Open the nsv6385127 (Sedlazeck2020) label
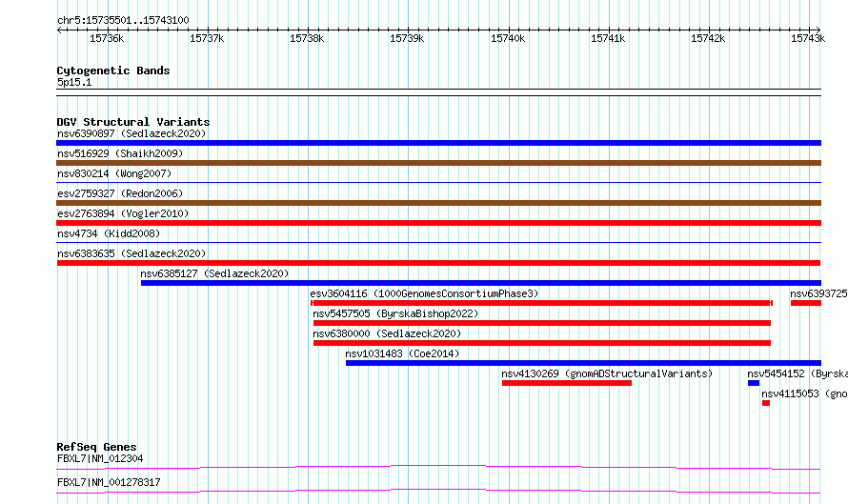This screenshot has width=848, height=504. point(214,273)
